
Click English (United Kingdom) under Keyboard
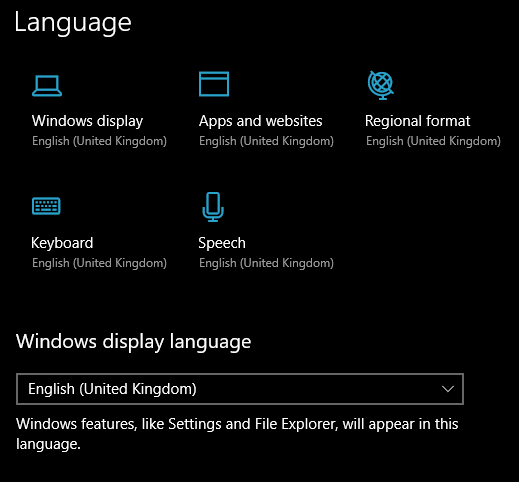[x=99, y=263]
